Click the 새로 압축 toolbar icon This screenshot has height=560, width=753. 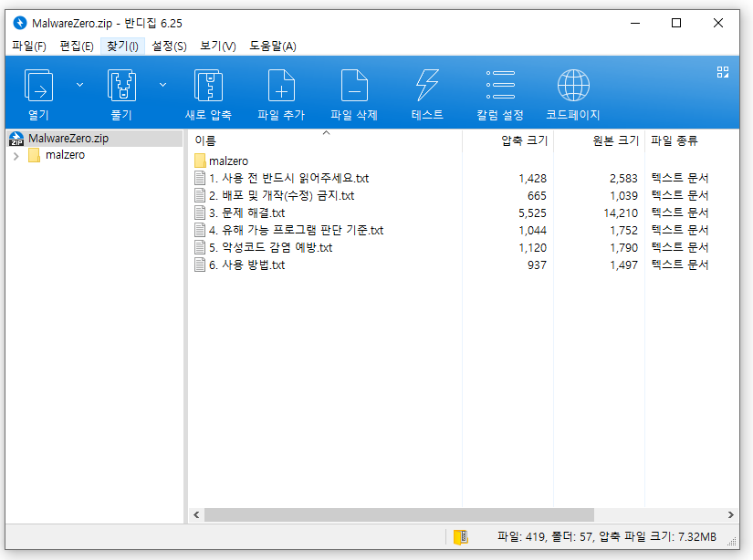[x=208, y=86]
